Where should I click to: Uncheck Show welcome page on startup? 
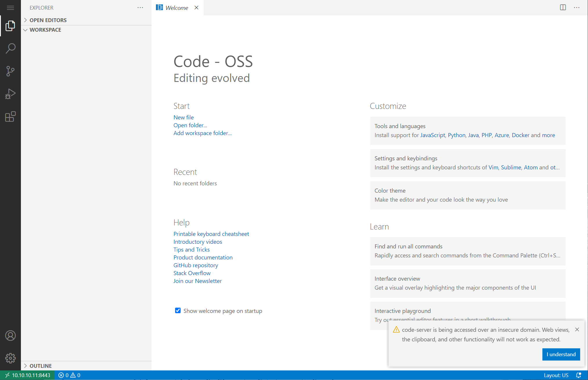click(x=178, y=311)
